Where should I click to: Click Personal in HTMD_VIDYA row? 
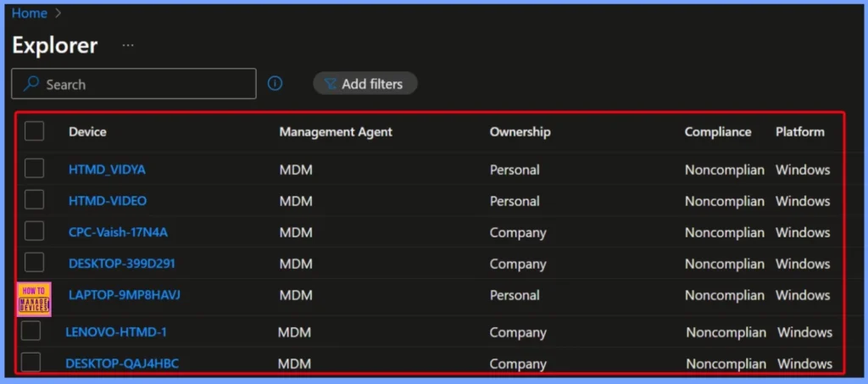[515, 170]
